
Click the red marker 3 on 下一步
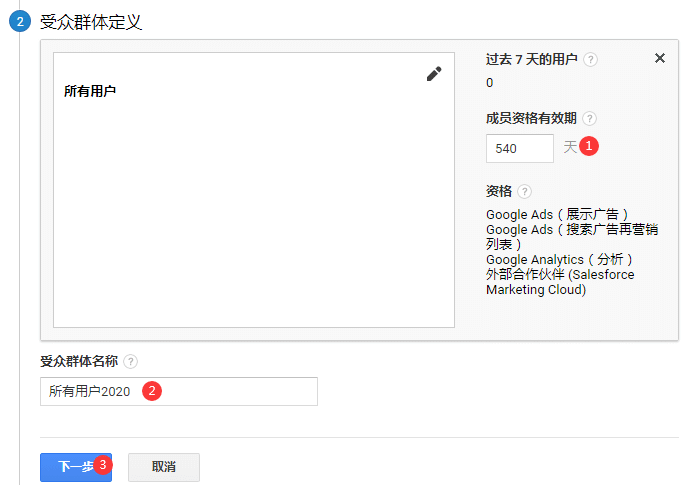[x=103, y=464]
